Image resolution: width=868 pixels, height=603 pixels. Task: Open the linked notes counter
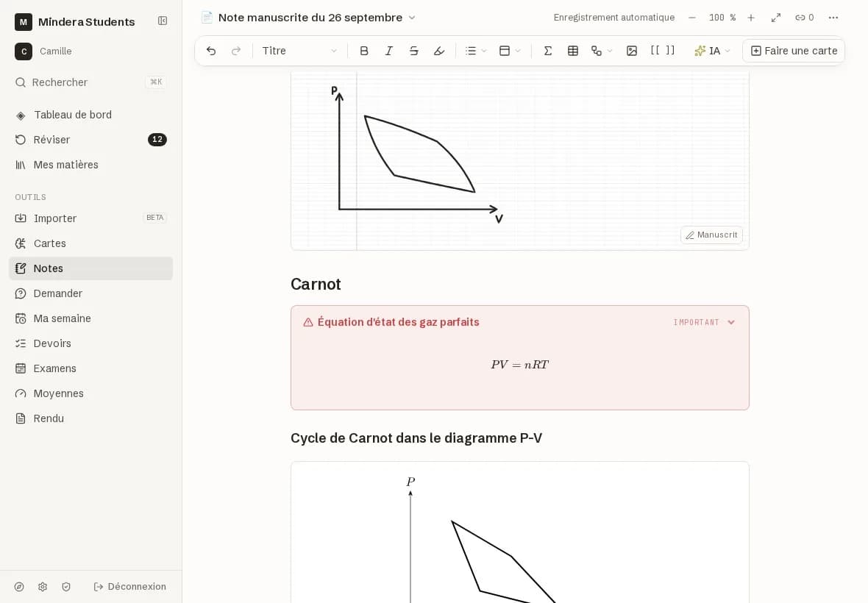[x=804, y=18]
